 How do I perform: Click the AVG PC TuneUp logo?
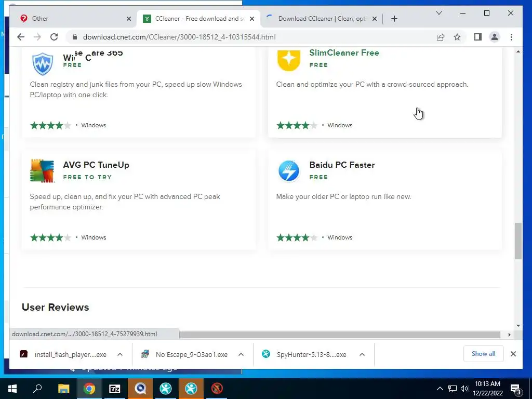42,170
